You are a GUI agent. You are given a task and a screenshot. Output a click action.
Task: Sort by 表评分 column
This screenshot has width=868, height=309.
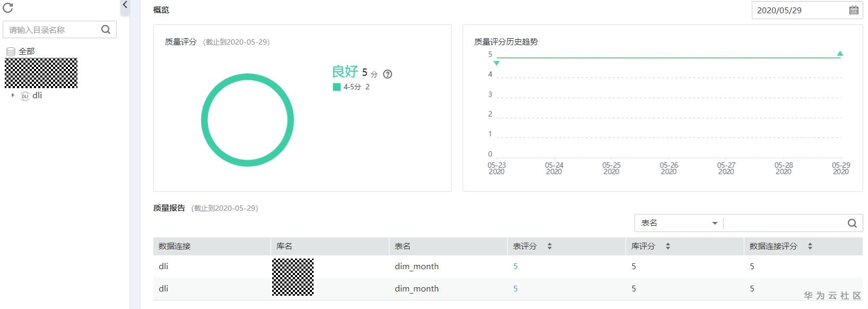coord(549,246)
